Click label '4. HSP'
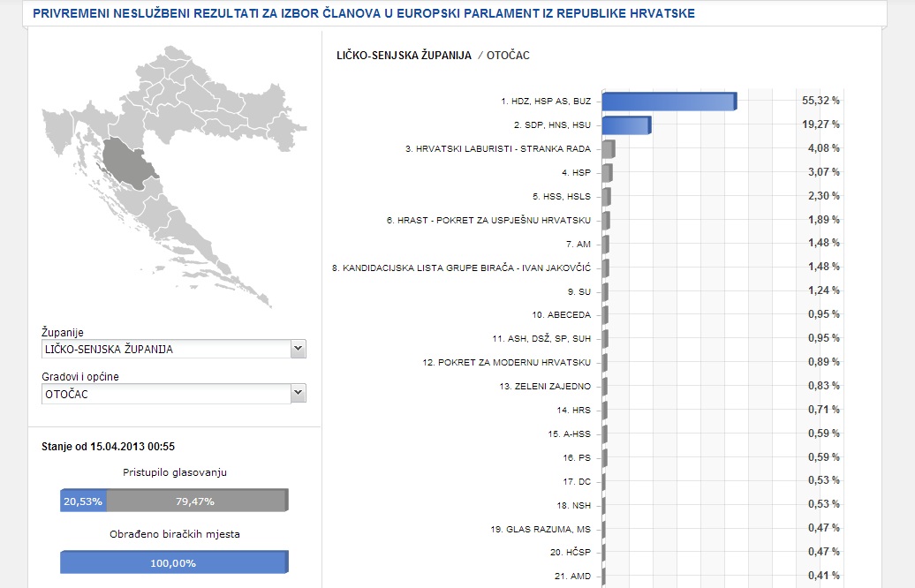The width and height of the screenshot is (915, 588). [576, 173]
